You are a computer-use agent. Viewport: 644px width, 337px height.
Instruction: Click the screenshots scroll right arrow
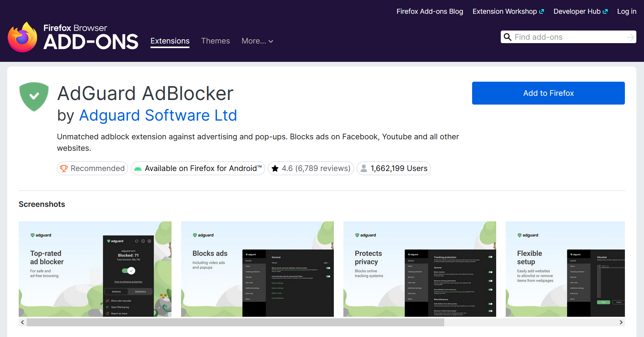coord(621,322)
